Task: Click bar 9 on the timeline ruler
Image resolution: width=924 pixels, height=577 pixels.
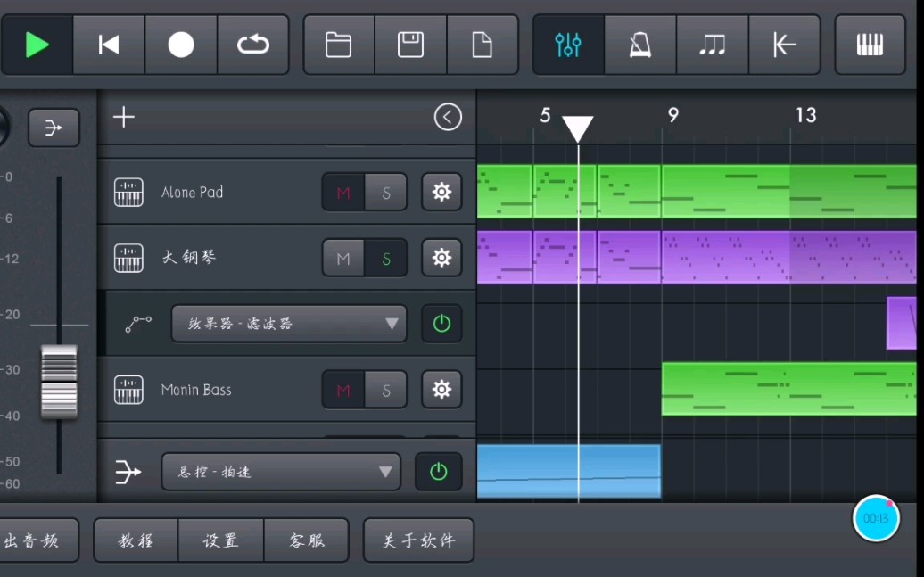Action: click(673, 116)
